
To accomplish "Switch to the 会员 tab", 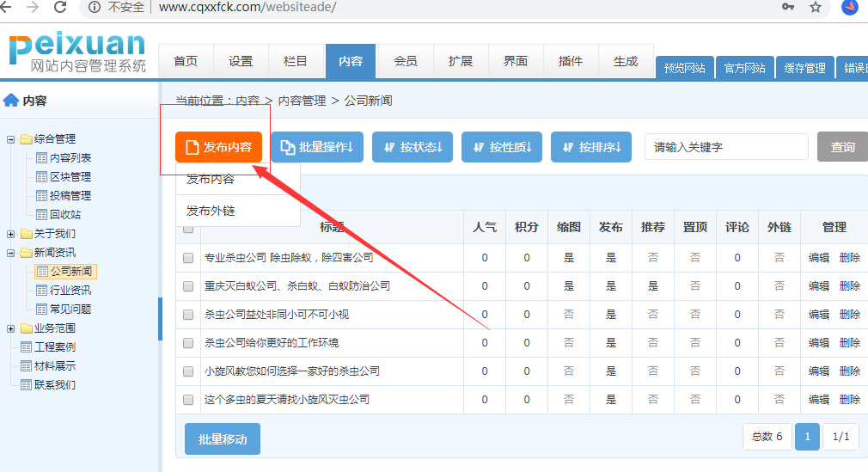I will (x=406, y=61).
